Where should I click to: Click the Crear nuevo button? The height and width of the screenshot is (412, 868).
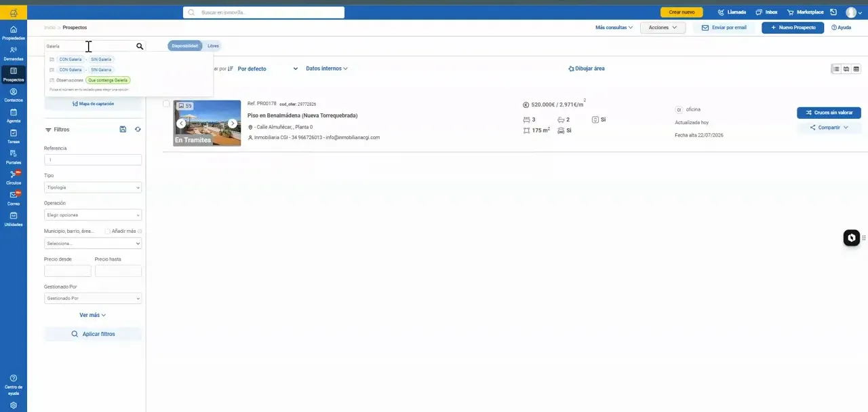(682, 12)
